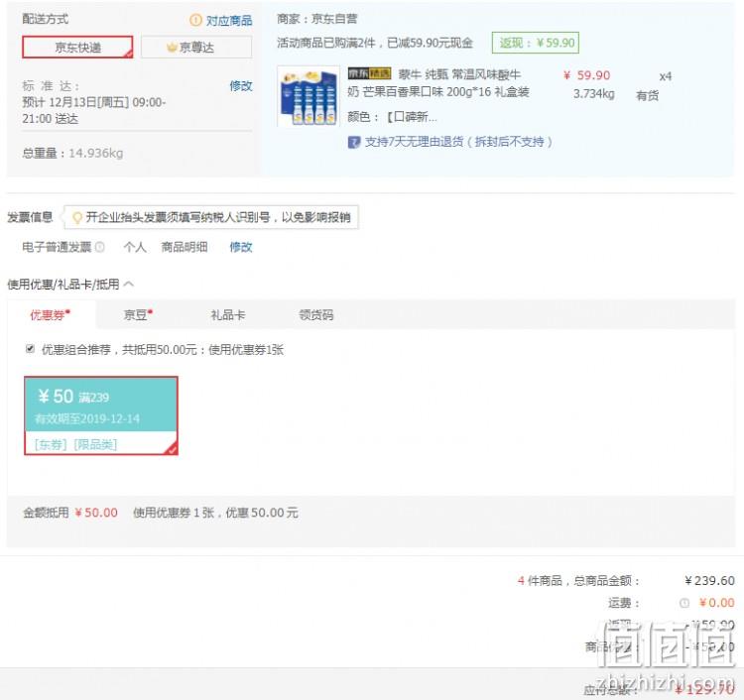Click the price ￥59.90 of product

point(587,75)
